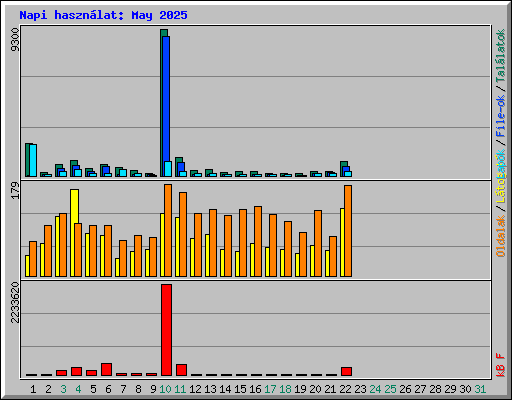
Task: Select the yellow visits bar for day 22
Action: (x=342, y=242)
